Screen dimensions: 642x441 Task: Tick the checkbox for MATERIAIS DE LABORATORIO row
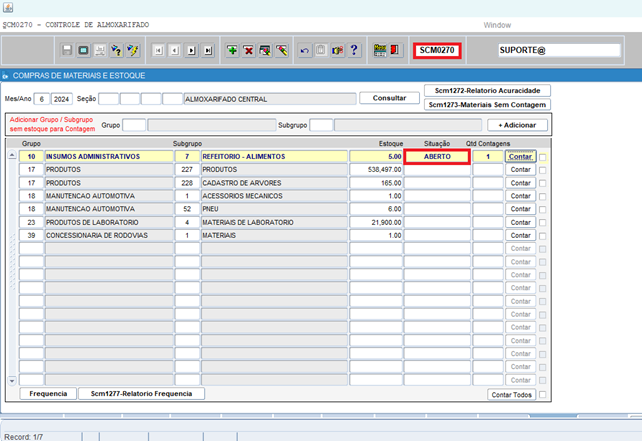tap(543, 223)
